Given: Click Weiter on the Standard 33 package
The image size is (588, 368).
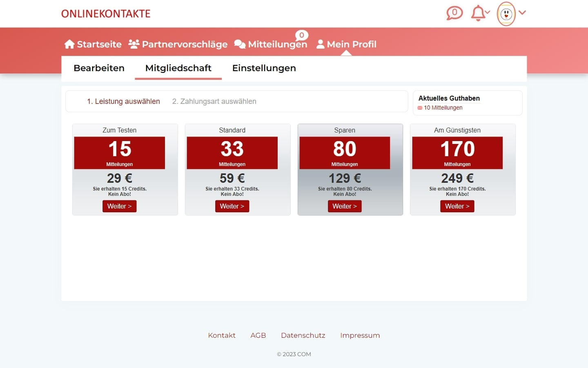Looking at the screenshot, I should 232,206.
